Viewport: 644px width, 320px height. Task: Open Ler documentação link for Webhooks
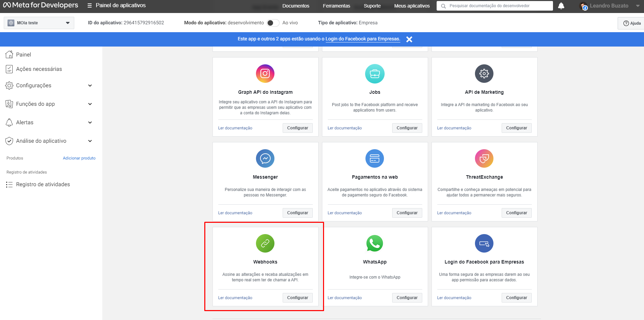235,298
